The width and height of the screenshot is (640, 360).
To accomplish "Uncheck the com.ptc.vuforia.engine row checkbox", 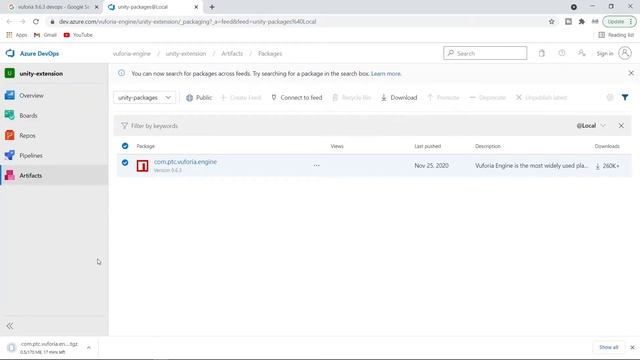I will pos(125,162).
